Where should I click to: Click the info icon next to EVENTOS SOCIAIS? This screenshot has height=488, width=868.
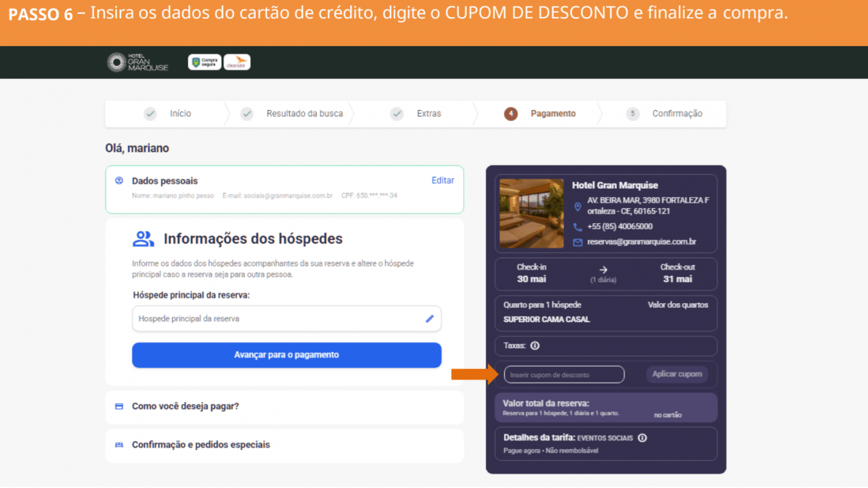[x=642, y=438]
